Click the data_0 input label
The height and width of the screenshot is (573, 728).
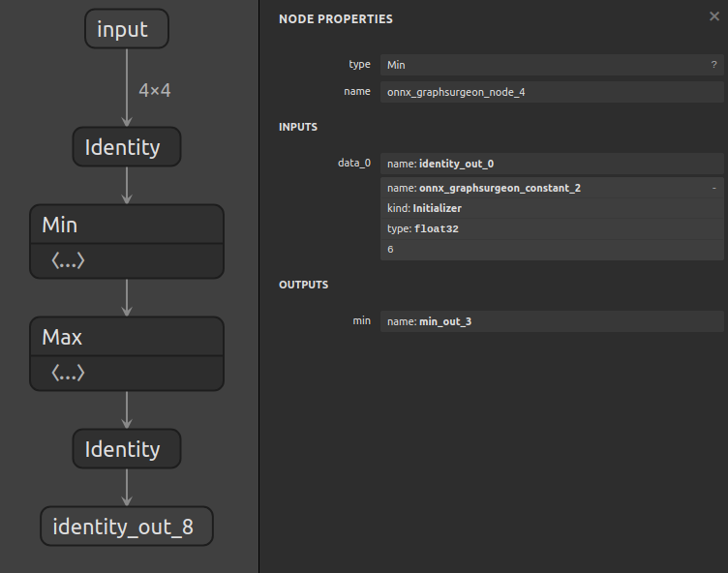(x=354, y=163)
